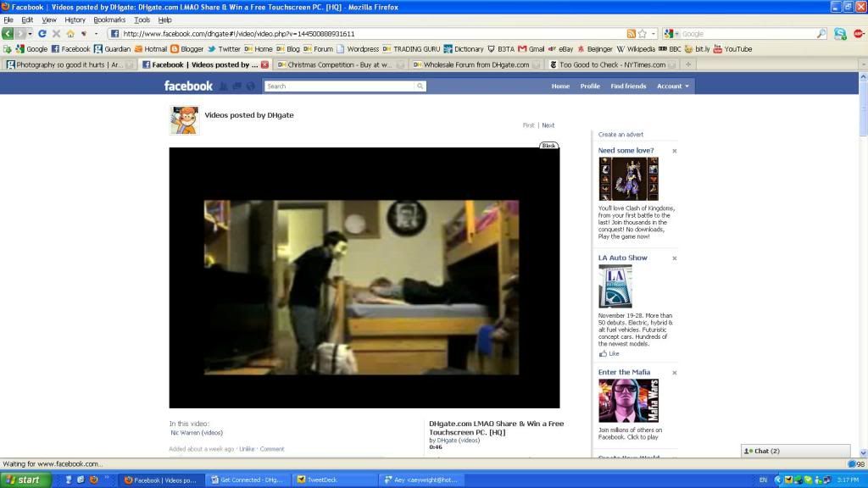Click the Facebook logo in header

point(188,86)
